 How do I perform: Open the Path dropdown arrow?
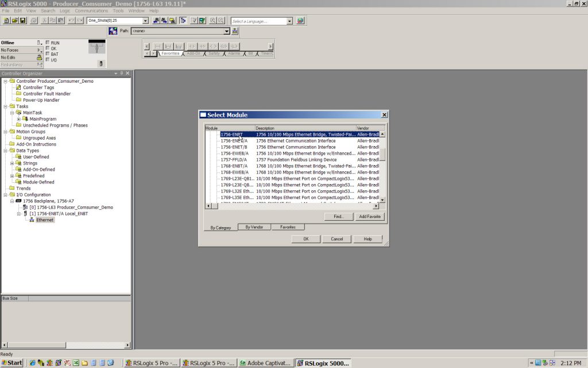(226, 31)
